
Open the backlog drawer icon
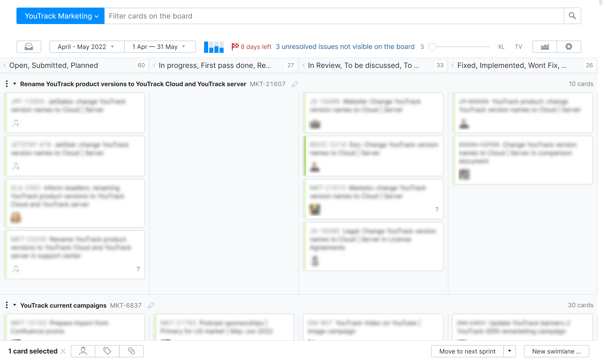pyautogui.click(x=29, y=46)
